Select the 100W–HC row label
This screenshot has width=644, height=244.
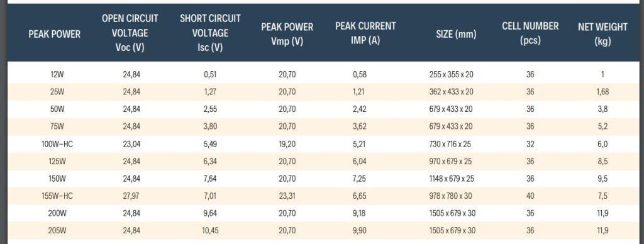coord(57,144)
